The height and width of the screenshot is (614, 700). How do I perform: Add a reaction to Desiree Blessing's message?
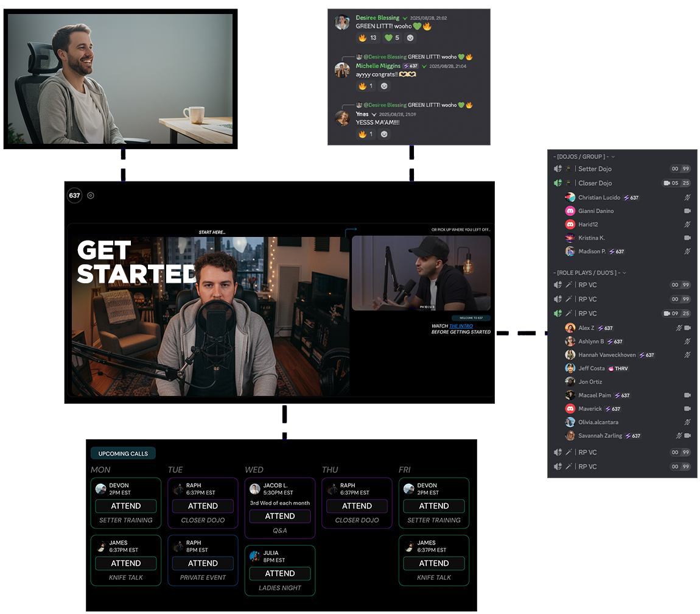(410, 38)
